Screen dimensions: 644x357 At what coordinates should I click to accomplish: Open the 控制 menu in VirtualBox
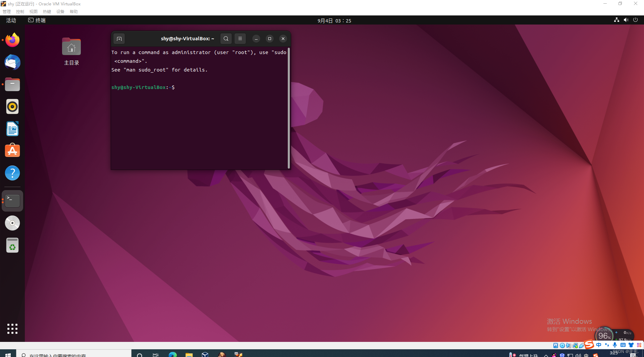pyautogui.click(x=20, y=12)
